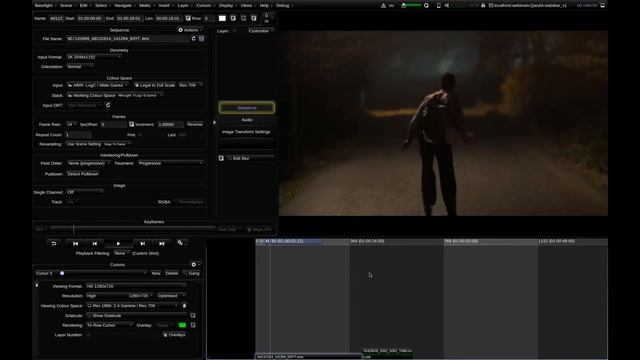This screenshot has width=640, height=360.
Task: Open the Edit menu
Action: [x=84, y=6]
